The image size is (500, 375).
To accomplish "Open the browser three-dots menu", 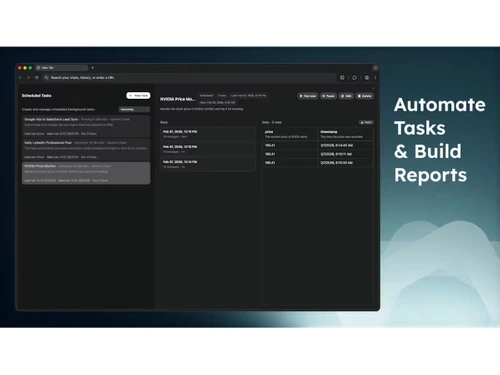I will tap(375, 78).
